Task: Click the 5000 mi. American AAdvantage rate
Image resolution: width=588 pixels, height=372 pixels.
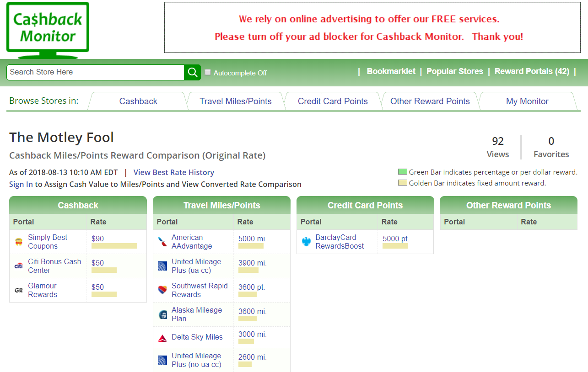Action: point(253,239)
